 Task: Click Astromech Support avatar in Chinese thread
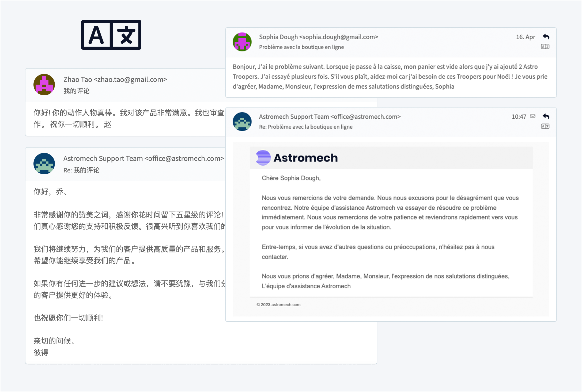[44, 164]
